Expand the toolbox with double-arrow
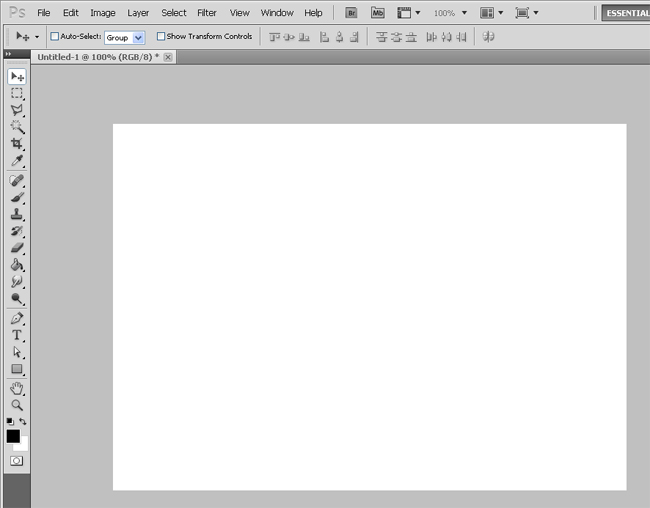 (x=8, y=54)
